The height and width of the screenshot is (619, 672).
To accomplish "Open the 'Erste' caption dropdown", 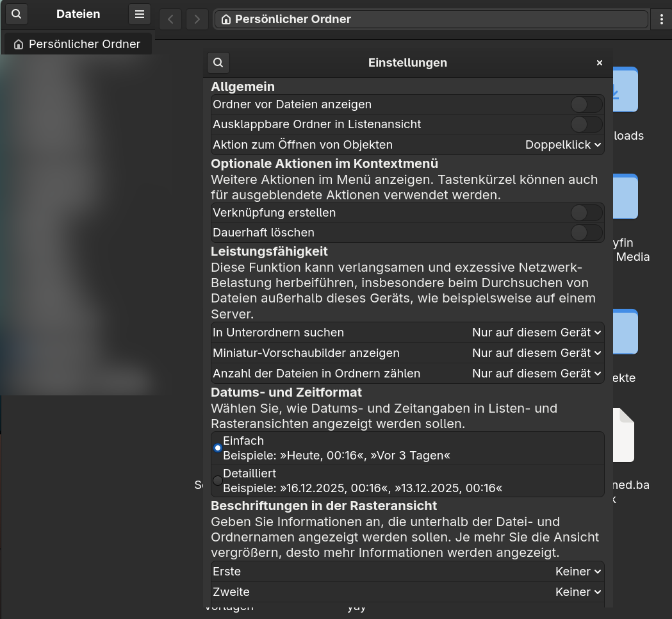I will (578, 572).
